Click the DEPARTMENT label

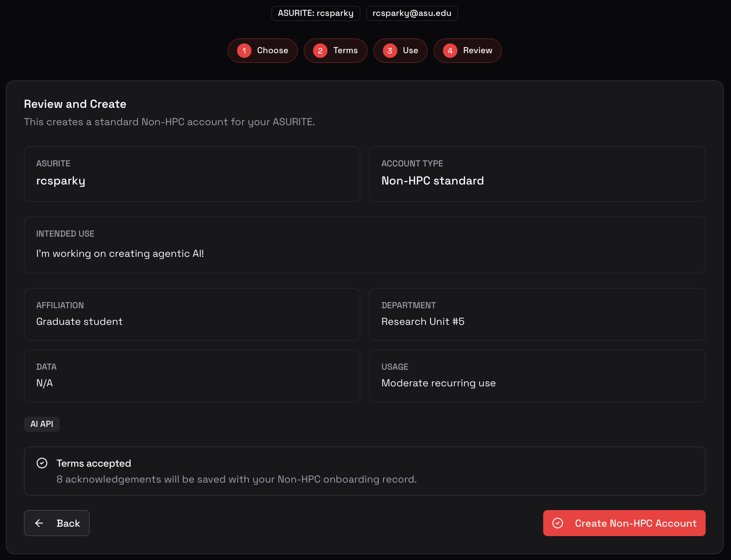(408, 305)
